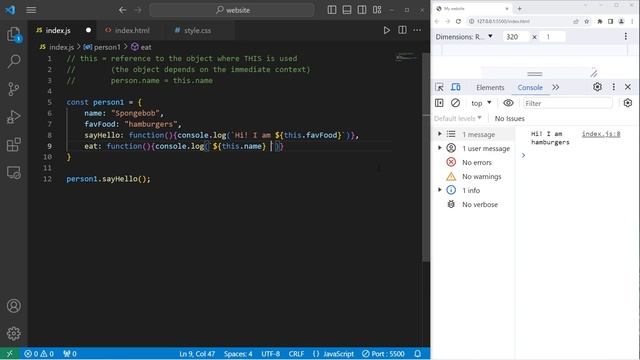Split the editor to the right
The width and height of the screenshot is (640, 360).
[x=402, y=30]
